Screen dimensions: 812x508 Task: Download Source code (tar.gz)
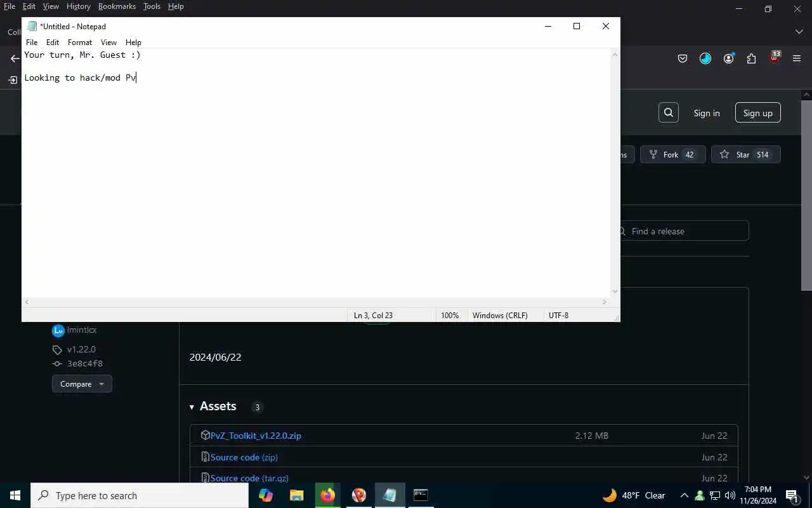click(249, 478)
